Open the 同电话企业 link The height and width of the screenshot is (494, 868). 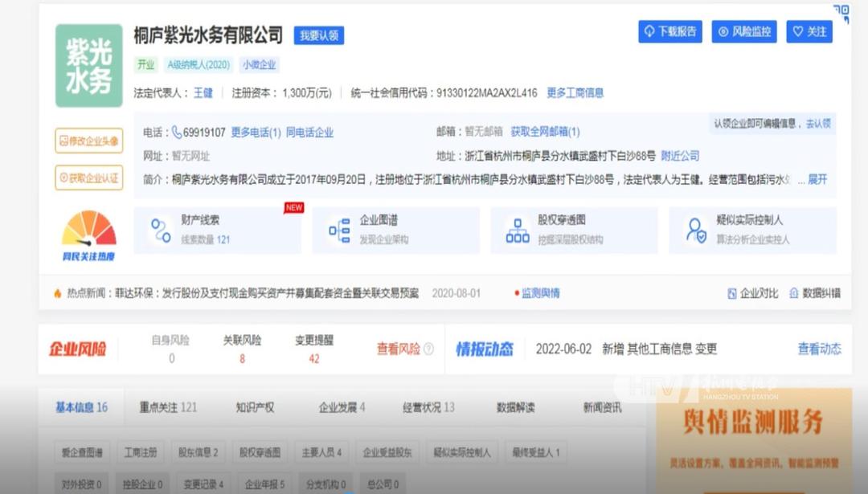(x=310, y=133)
